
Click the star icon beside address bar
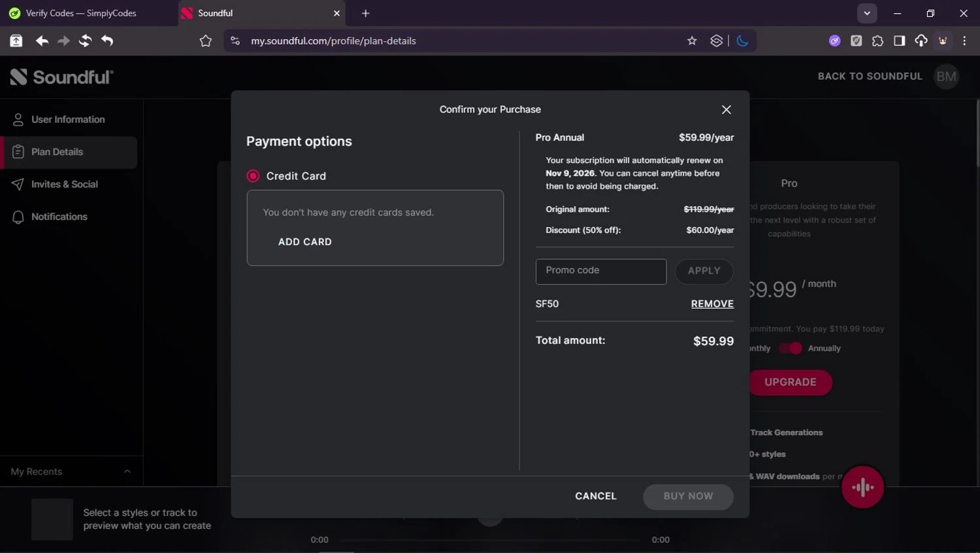tap(206, 41)
